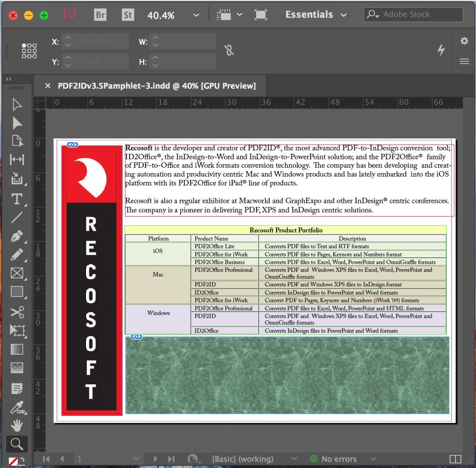476x468 pixels.
Task: Set zero point with the reference point grid
Action: pyautogui.click(x=29, y=50)
